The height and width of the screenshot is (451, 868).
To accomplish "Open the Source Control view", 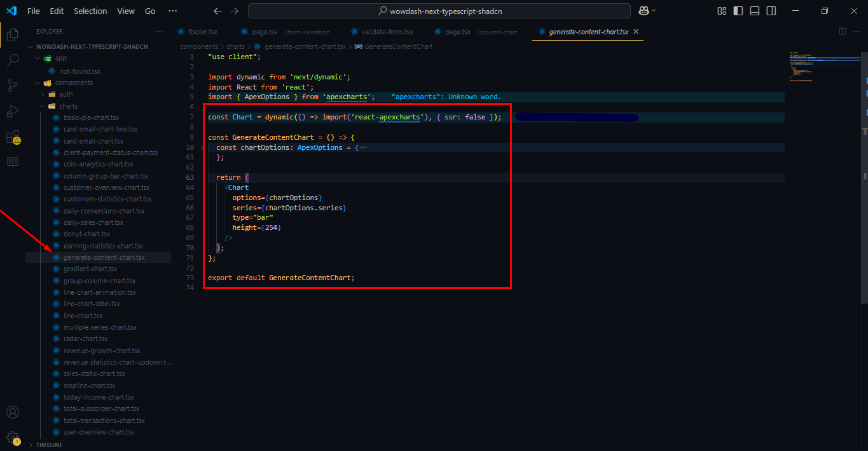I will 12,85.
